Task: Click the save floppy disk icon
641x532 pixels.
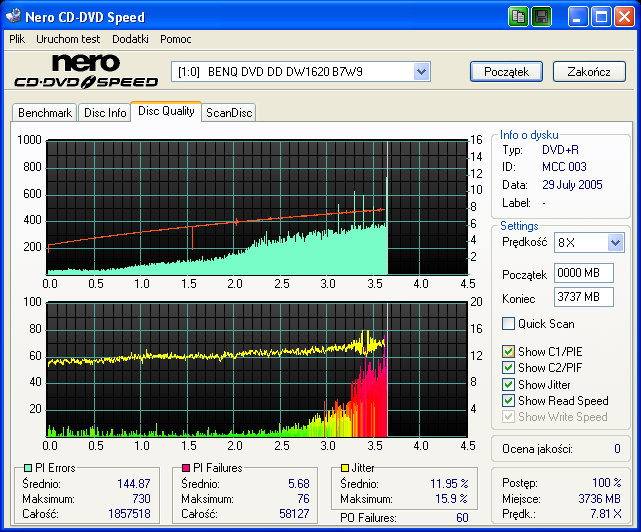Action: [541, 17]
